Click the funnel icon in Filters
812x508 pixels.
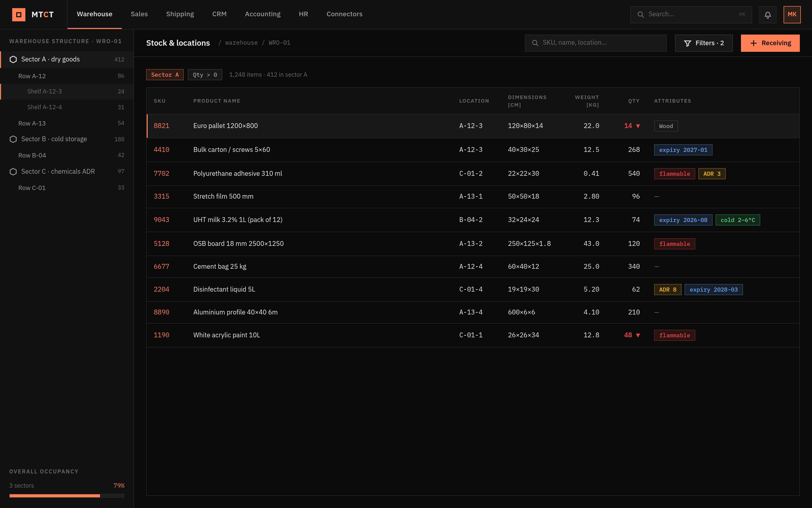pos(687,43)
